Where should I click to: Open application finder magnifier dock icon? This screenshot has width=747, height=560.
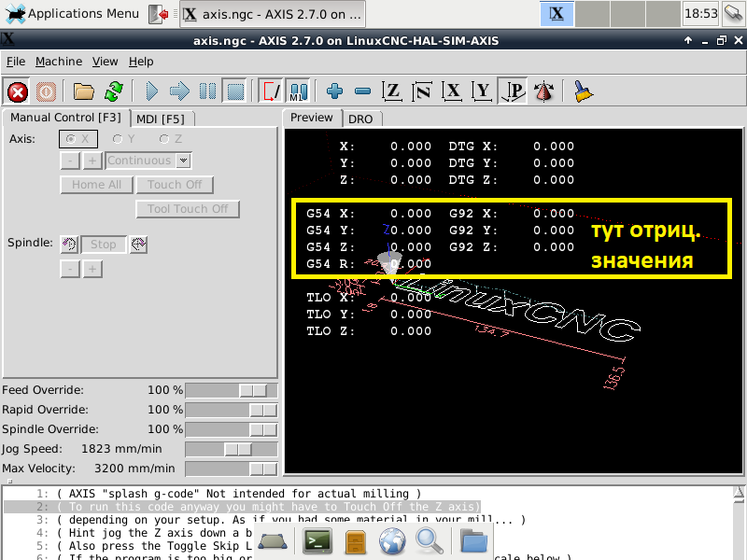tap(430, 541)
